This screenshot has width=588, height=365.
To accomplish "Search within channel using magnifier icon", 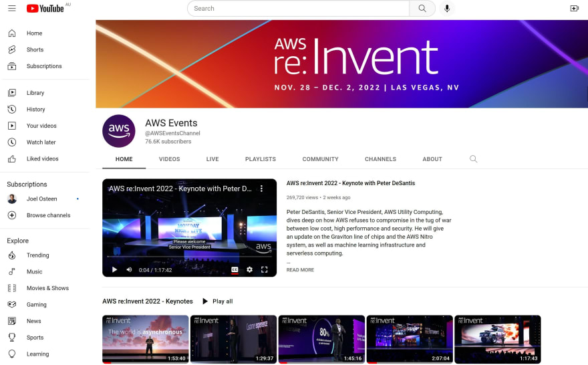I will (x=474, y=159).
